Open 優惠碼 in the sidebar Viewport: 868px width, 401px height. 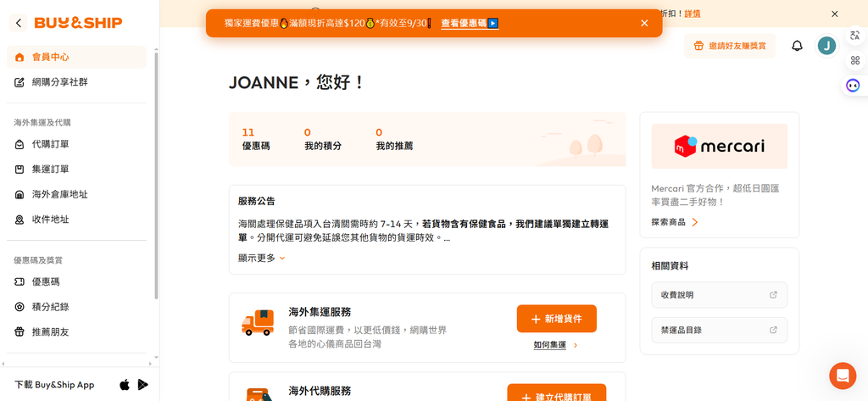click(76, 282)
